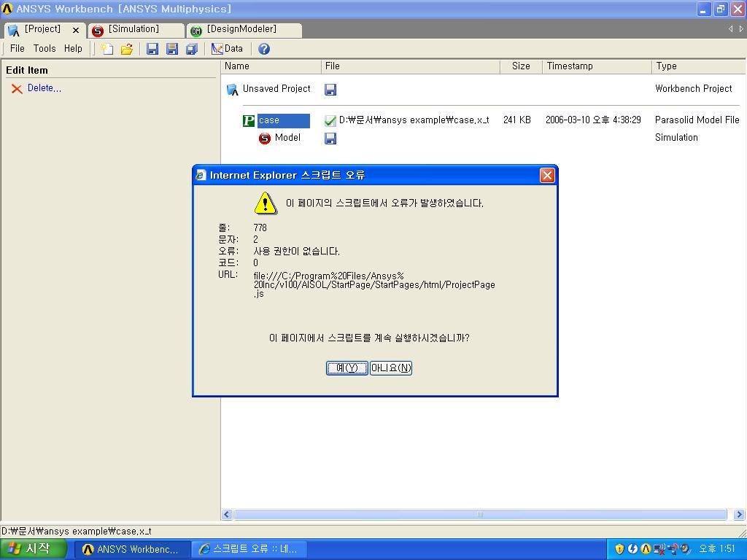The image size is (747, 560).
Task: Click the 2006-03-10 timestamp cell
Action: tap(593, 120)
